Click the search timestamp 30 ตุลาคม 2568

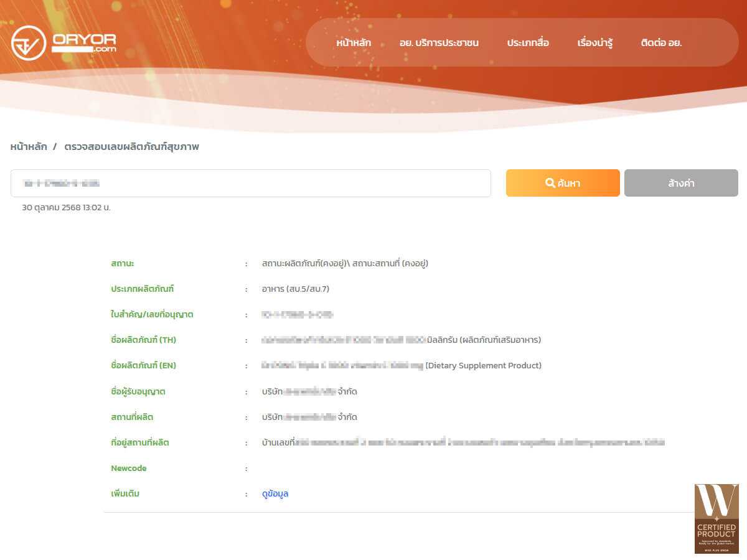(66, 207)
